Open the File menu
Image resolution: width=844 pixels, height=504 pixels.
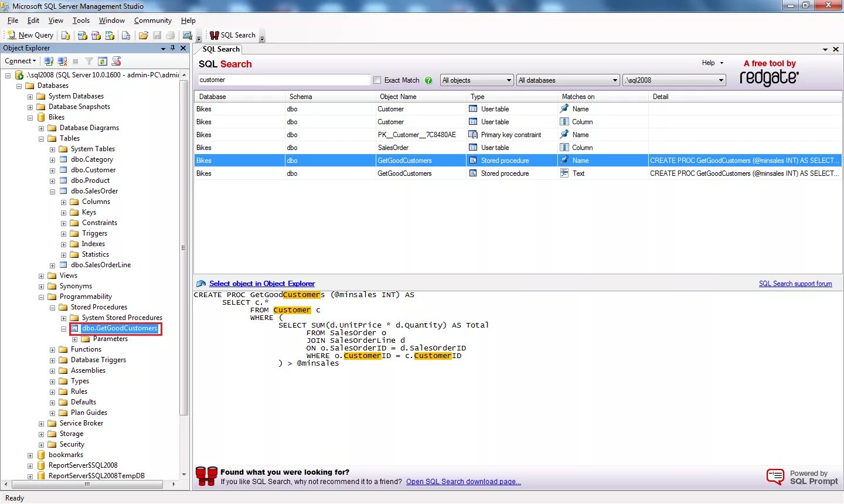click(x=13, y=21)
